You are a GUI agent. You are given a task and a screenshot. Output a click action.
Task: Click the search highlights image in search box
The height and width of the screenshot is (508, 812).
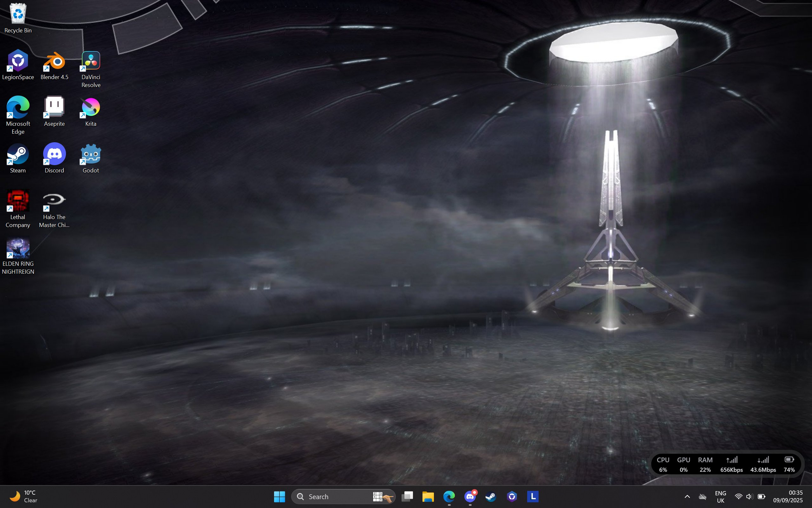tap(383, 497)
